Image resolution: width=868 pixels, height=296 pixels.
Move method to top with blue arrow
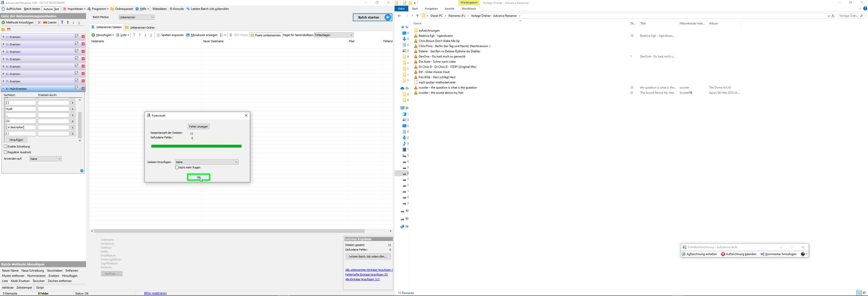pyautogui.click(x=62, y=22)
